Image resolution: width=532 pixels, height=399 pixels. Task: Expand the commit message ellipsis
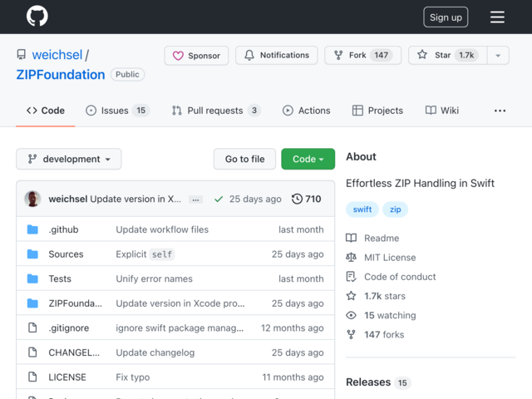[196, 199]
